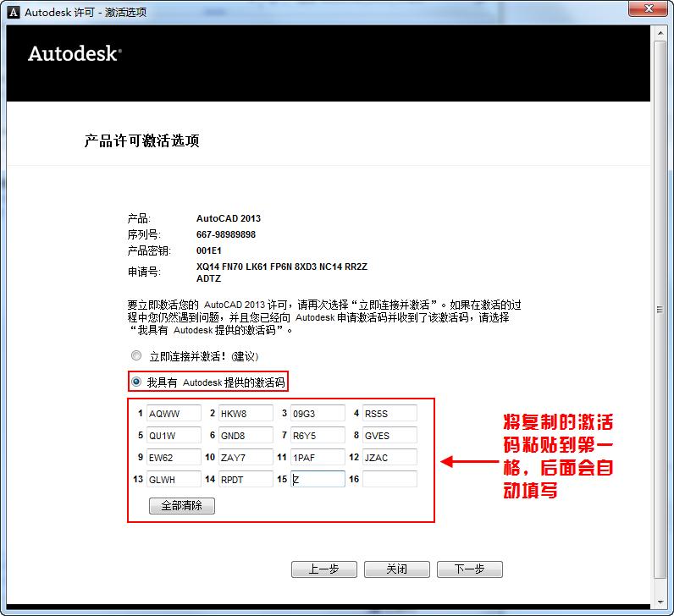Go back with the 上一步 button
This screenshot has width=674, height=616.
[324, 569]
